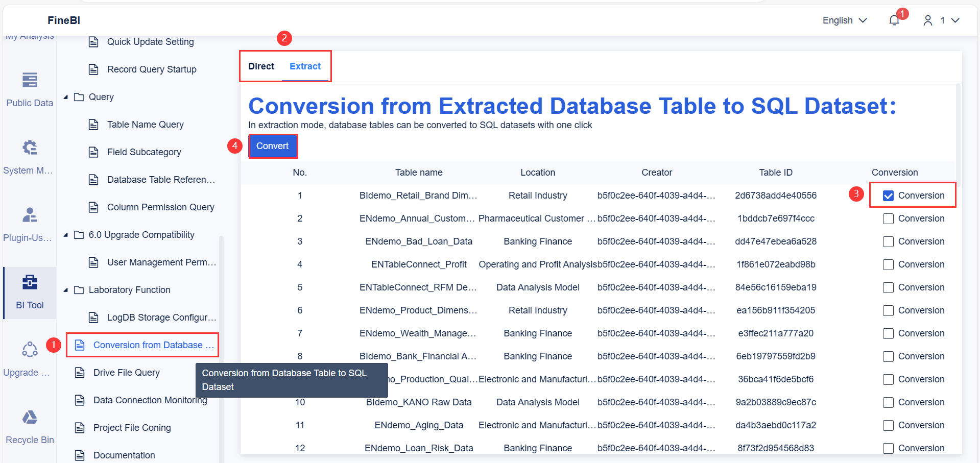Screen dimensions: 980x463
Task: Collapse Laboratory Function folder arrow
Action: 66,290
